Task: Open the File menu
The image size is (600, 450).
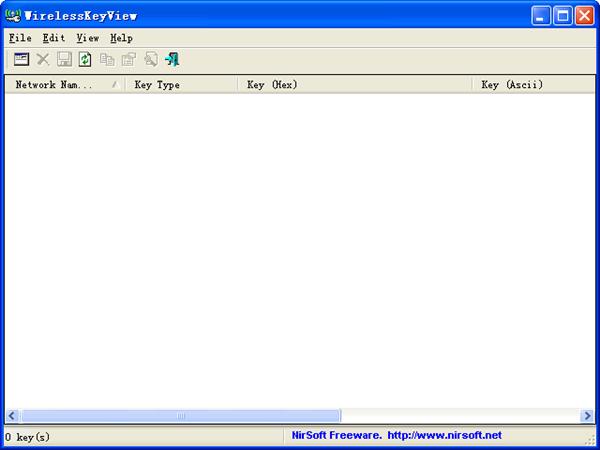Action: click(x=20, y=38)
